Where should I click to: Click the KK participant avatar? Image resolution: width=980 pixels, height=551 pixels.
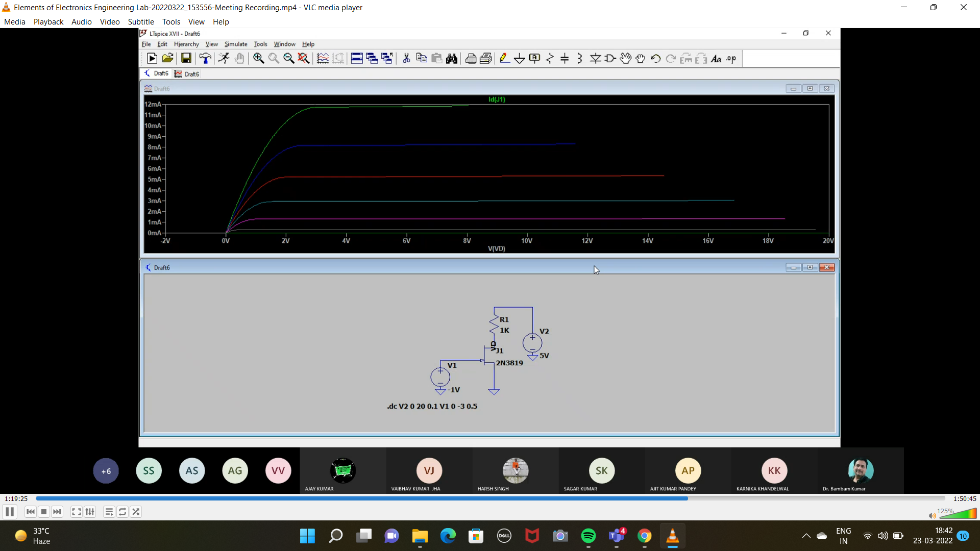coord(774,470)
